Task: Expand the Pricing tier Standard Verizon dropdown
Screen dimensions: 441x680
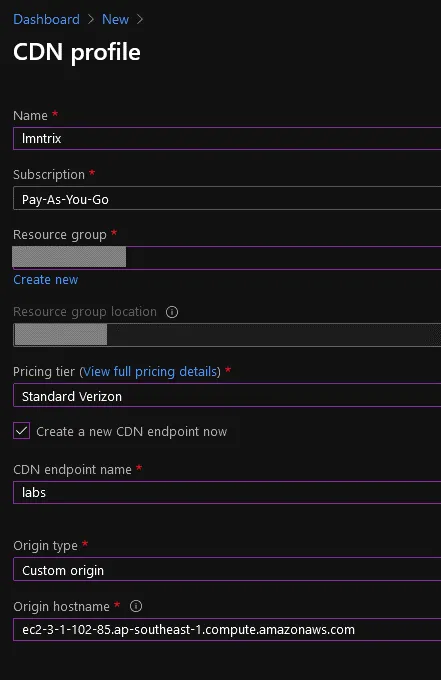Action: [x=227, y=395]
